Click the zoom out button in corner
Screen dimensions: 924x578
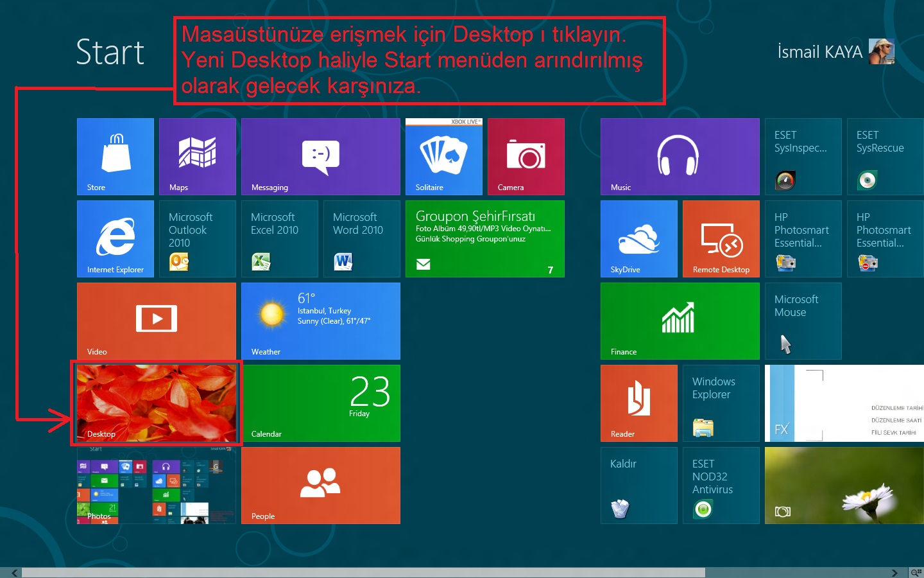(916, 572)
